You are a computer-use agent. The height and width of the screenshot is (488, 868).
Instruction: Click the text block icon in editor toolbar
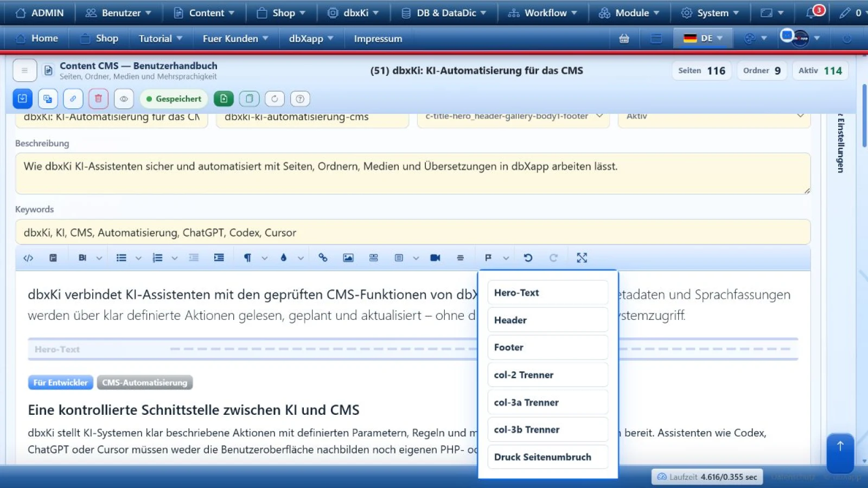pyautogui.click(x=399, y=258)
